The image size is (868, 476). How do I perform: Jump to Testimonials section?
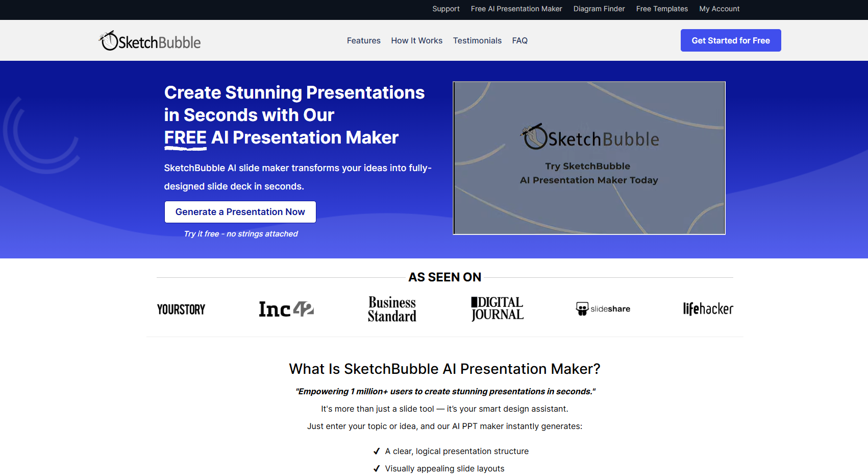(x=477, y=41)
